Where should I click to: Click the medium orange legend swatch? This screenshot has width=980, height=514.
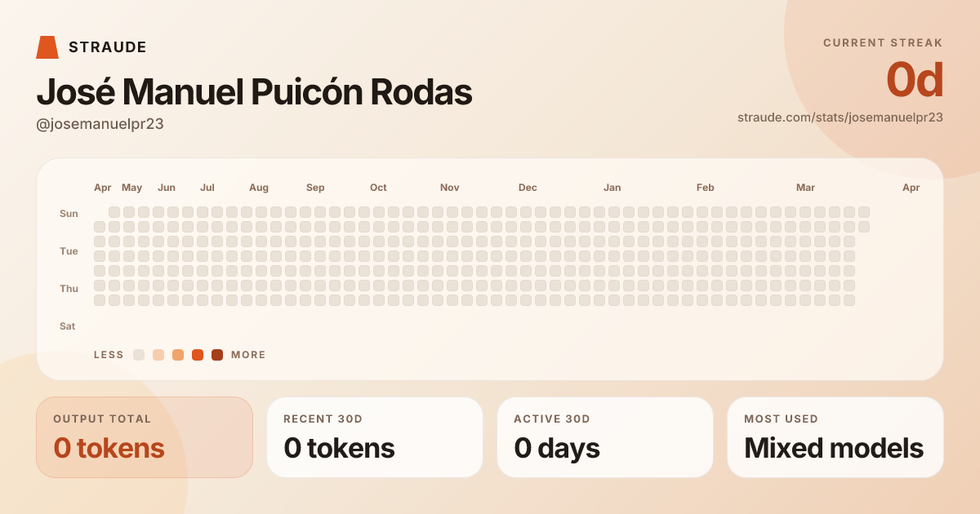178,355
